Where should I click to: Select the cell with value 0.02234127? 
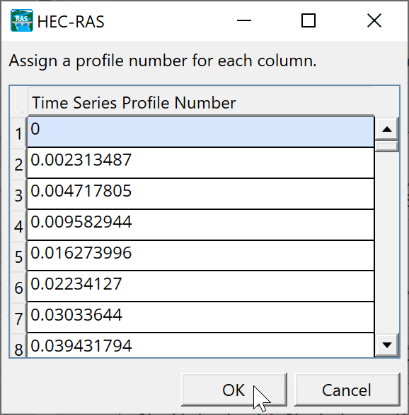tap(201, 287)
